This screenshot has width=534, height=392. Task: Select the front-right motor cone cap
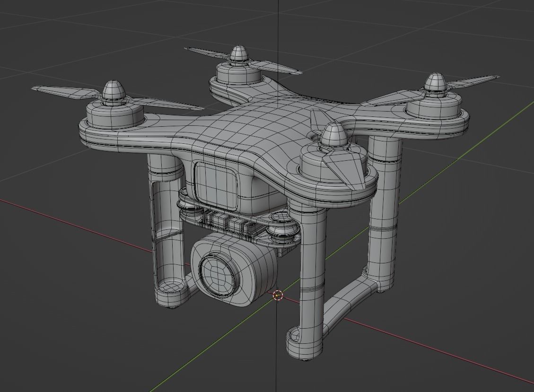pyautogui.click(x=334, y=134)
